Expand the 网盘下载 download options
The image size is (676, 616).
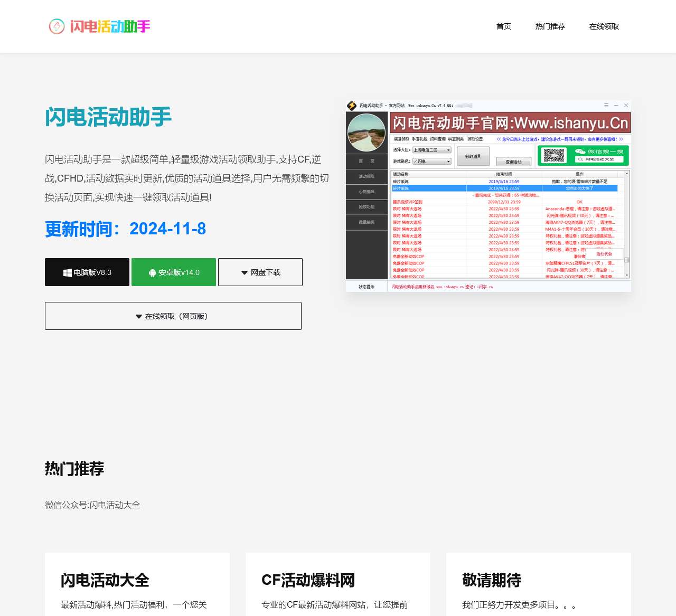pos(260,272)
